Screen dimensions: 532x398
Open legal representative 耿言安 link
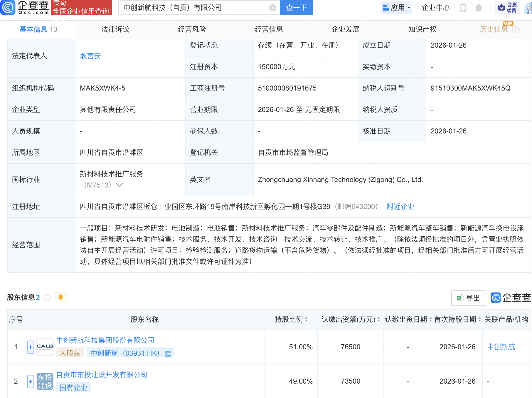click(90, 56)
